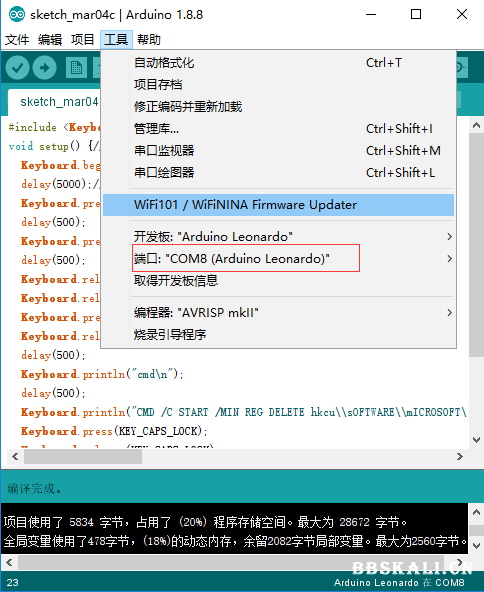Click the 编译完成。 status message
Screen dimensions: 484x592
click(x=34, y=489)
